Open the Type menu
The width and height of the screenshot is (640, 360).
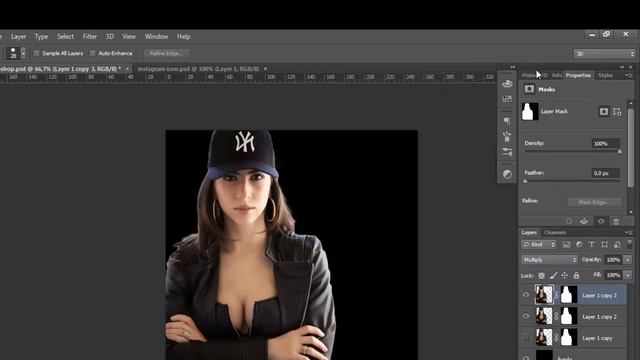pyautogui.click(x=41, y=36)
